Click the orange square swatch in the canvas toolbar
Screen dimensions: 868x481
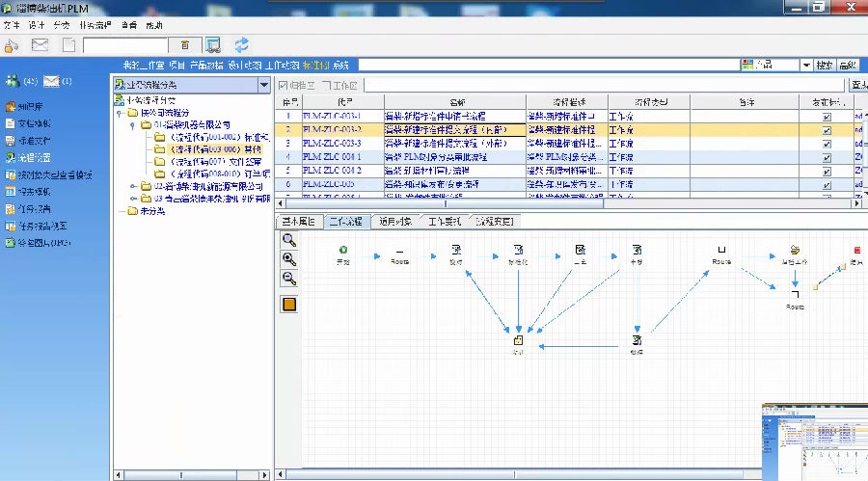tap(288, 305)
